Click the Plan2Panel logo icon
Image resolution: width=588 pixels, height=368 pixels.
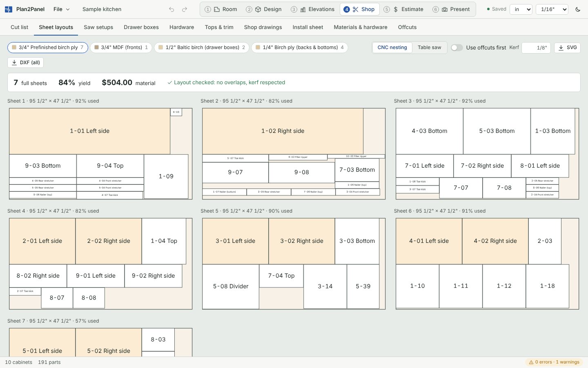tap(8, 9)
